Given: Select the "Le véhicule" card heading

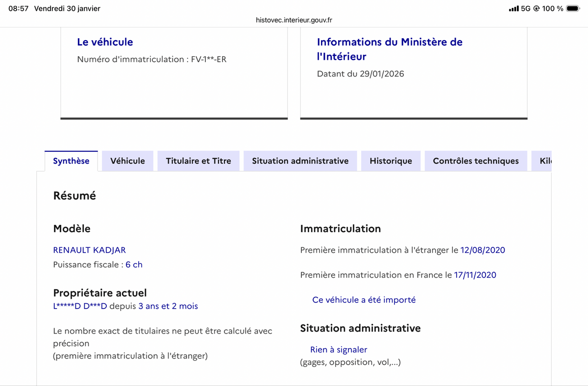Looking at the screenshot, I should pos(105,42).
